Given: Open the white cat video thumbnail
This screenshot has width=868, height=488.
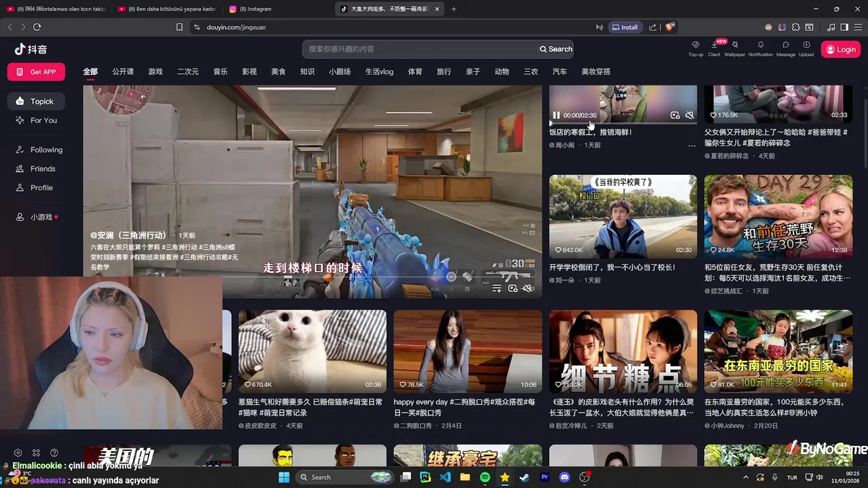Looking at the screenshot, I should tap(313, 352).
